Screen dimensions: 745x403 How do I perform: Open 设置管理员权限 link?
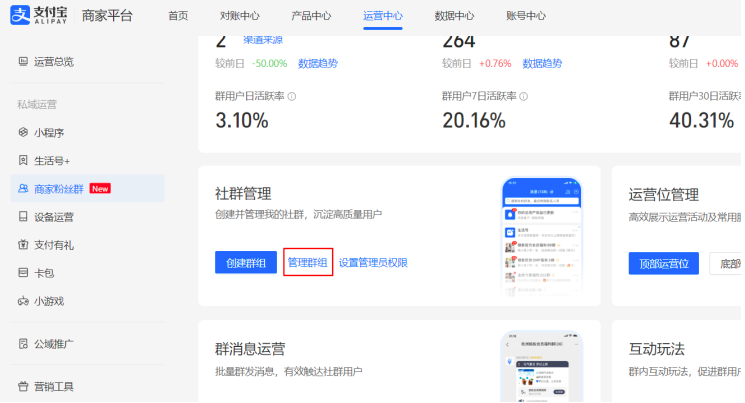pos(373,263)
